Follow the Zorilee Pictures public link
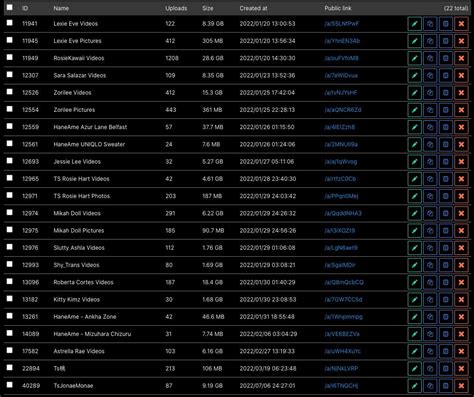The width and height of the screenshot is (474, 397). coord(343,110)
